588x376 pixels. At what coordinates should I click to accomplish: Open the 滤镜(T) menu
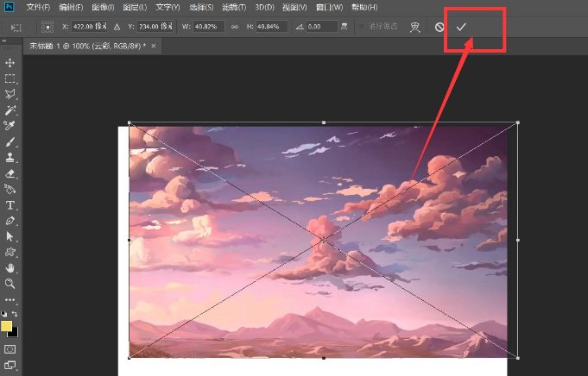[234, 7]
